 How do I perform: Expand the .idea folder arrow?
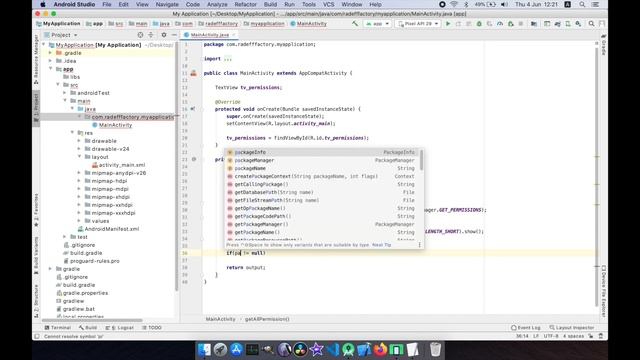pyautogui.click(x=51, y=61)
